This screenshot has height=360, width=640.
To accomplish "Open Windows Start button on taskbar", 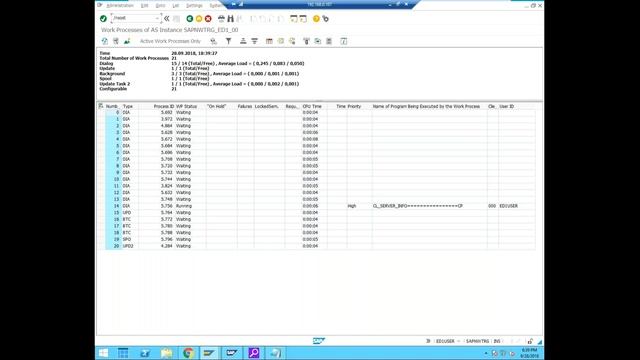I will (x=103, y=353).
